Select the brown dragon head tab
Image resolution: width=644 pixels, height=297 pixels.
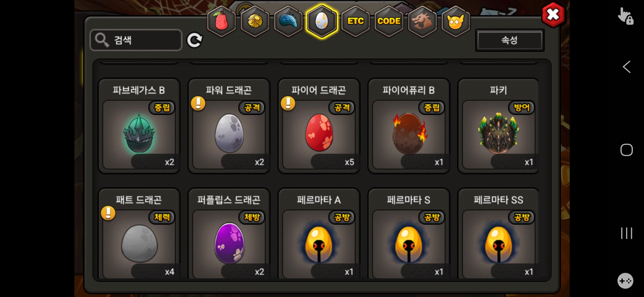[422, 21]
